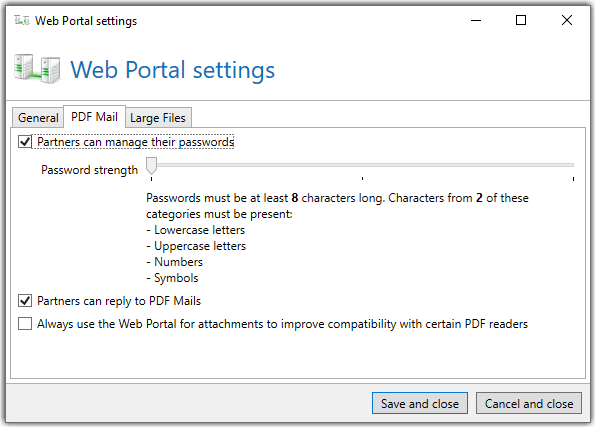
Task: Click the window title bar text
Action: tap(86, 21)
